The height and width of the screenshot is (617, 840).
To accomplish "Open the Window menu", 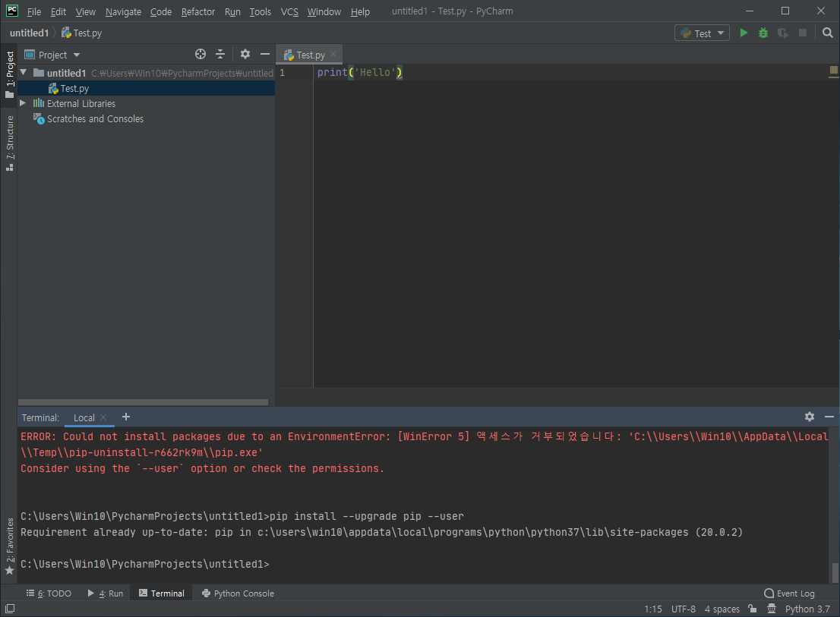I will coord(324,11).
